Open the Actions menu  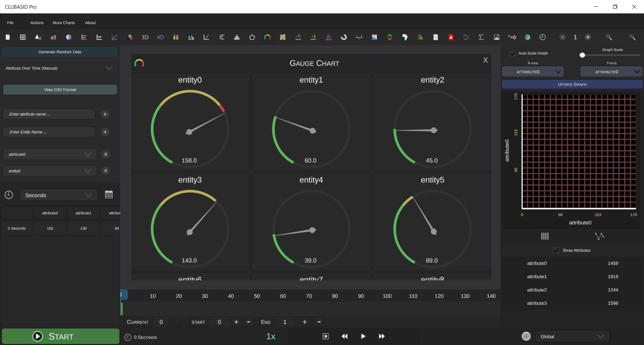click(37, 23)
